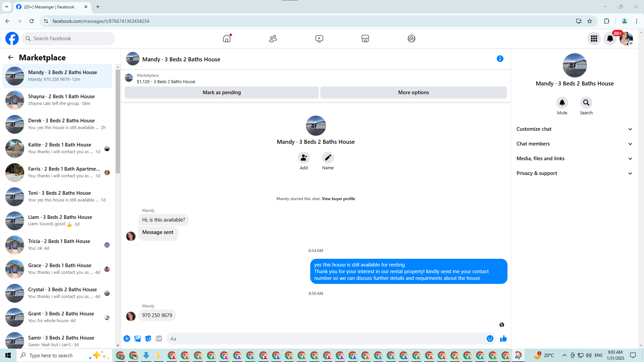Show hidden system tray icons
This screenshot has height=362, width=644.
564,355
